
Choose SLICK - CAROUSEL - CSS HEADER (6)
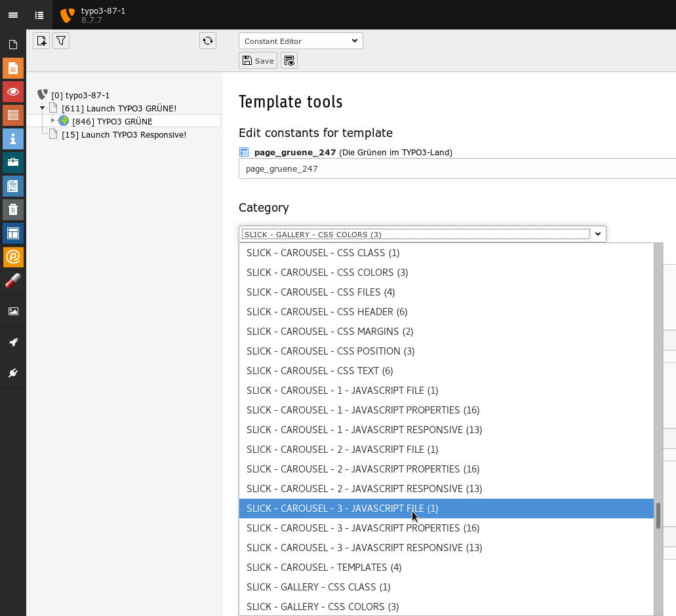coord(447,312)
